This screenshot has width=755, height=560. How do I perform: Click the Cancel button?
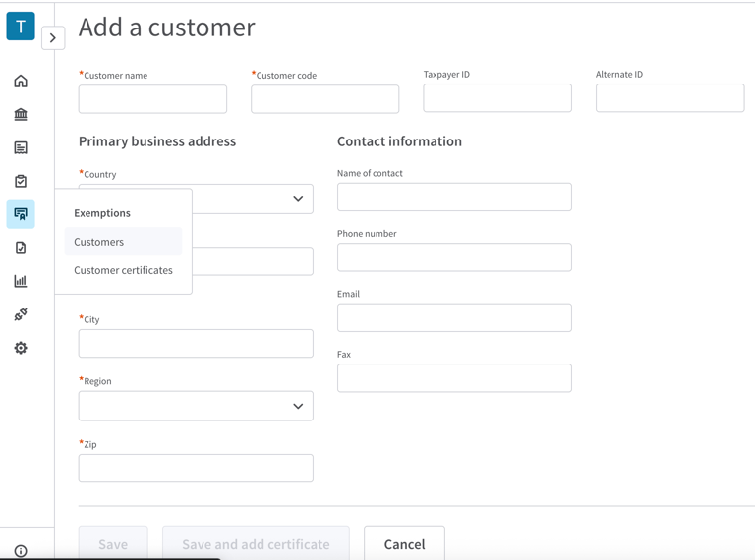[404, 544]
